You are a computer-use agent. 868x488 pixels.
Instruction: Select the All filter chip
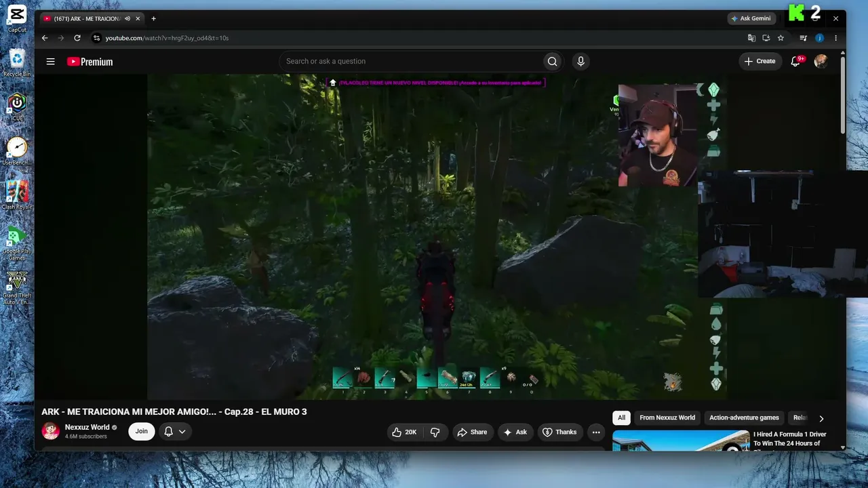(x=621, y=418)
